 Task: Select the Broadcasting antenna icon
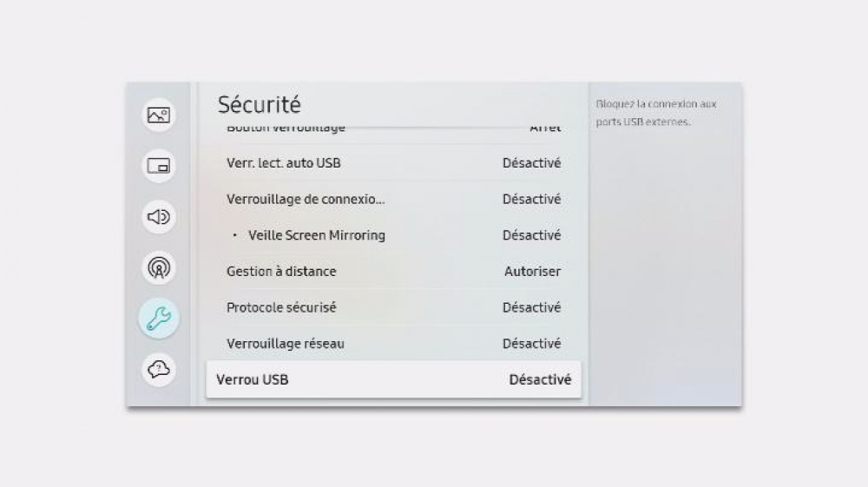159,268
